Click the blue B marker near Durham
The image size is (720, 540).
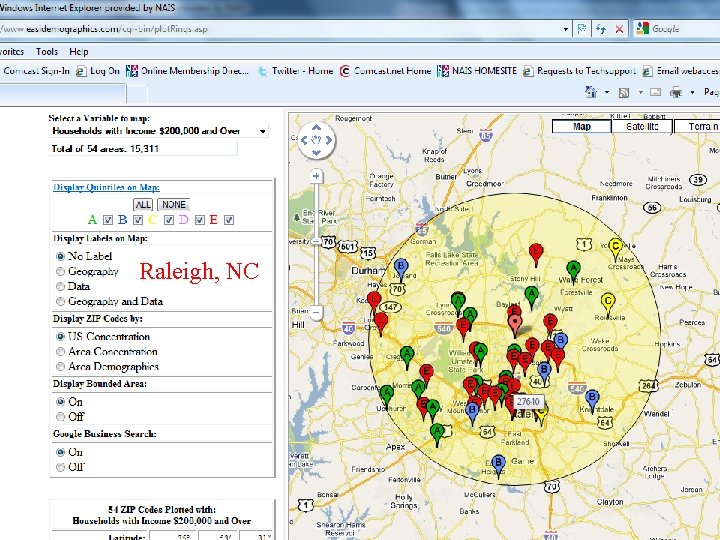(401, 269)
